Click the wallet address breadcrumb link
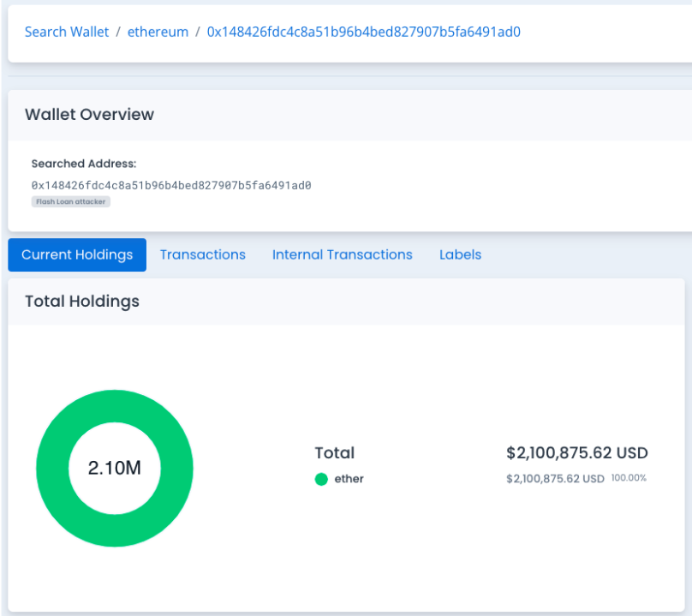Viewport: 692px width, 616px height. coord(363,32)
